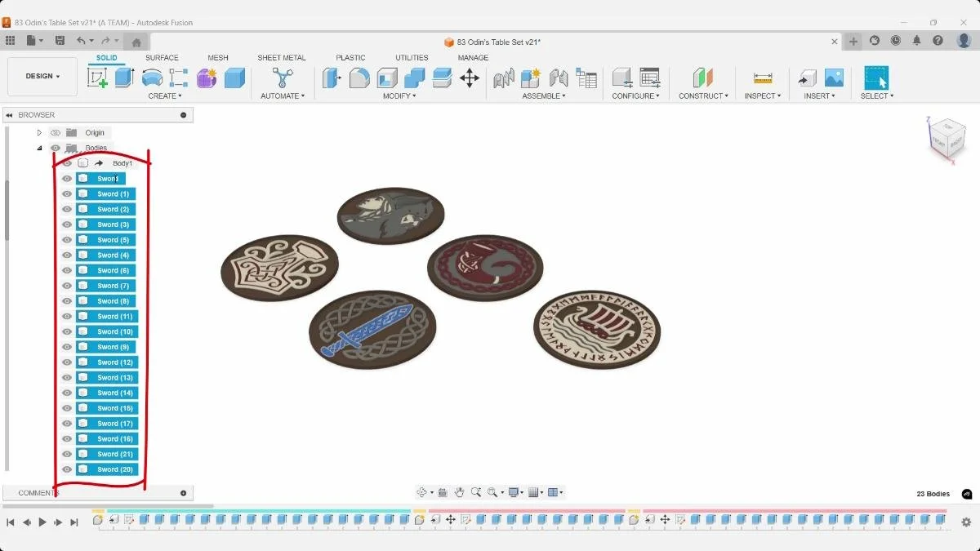Open timeline settings gear
Screen dimensions: 980x551
click(x=966, y=522)
